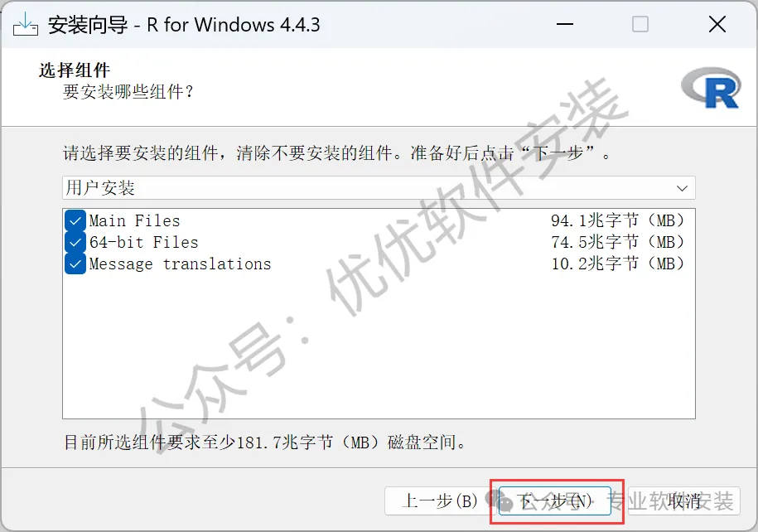The width and height of the screenshot is (758, 532).
Task: Click the empty area of components list
Action: coord(379,346)
